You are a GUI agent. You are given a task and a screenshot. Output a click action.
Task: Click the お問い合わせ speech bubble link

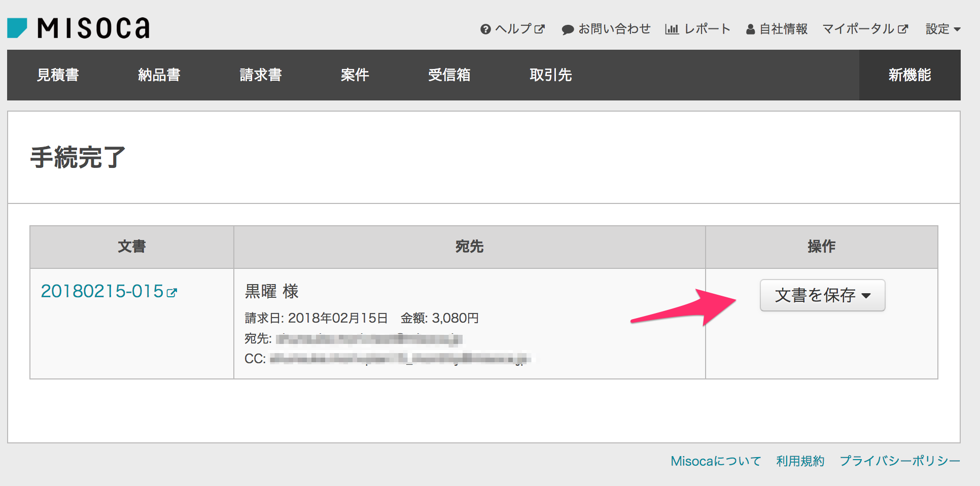606,29
